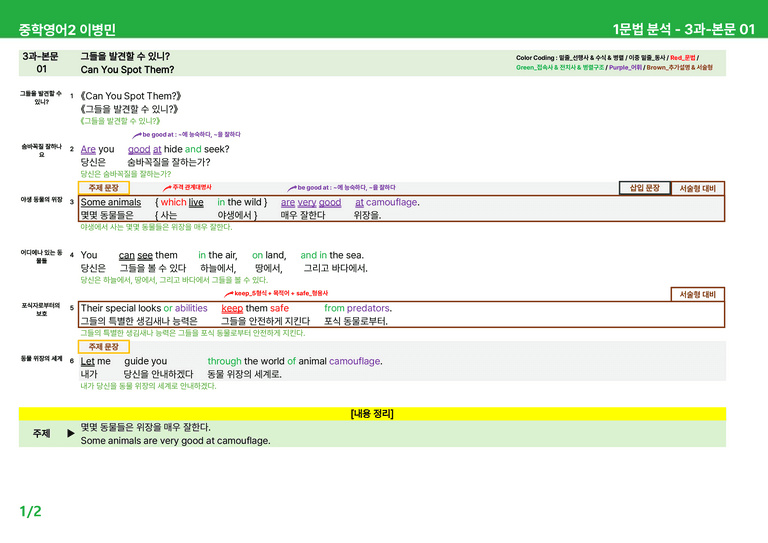Click the red word safe
This screenshot has height=543, width=768.
pos(279,308)
